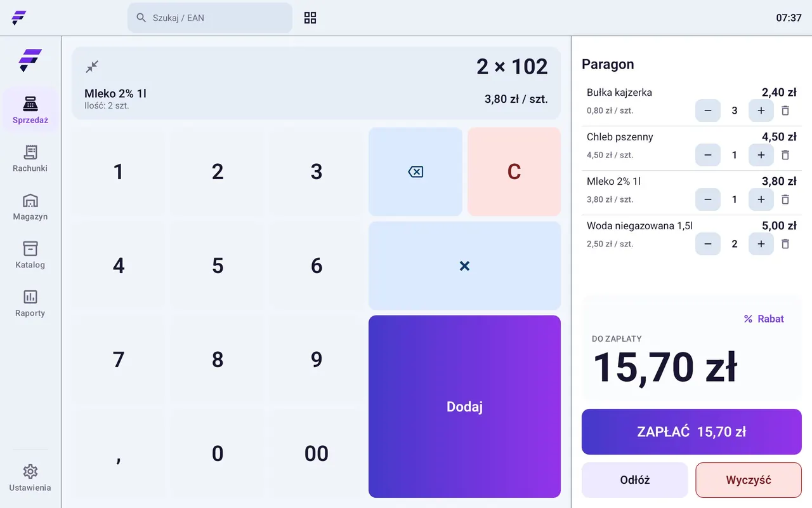
Task: Go to the Sprzedaż section
Action: tap(30, 110)
